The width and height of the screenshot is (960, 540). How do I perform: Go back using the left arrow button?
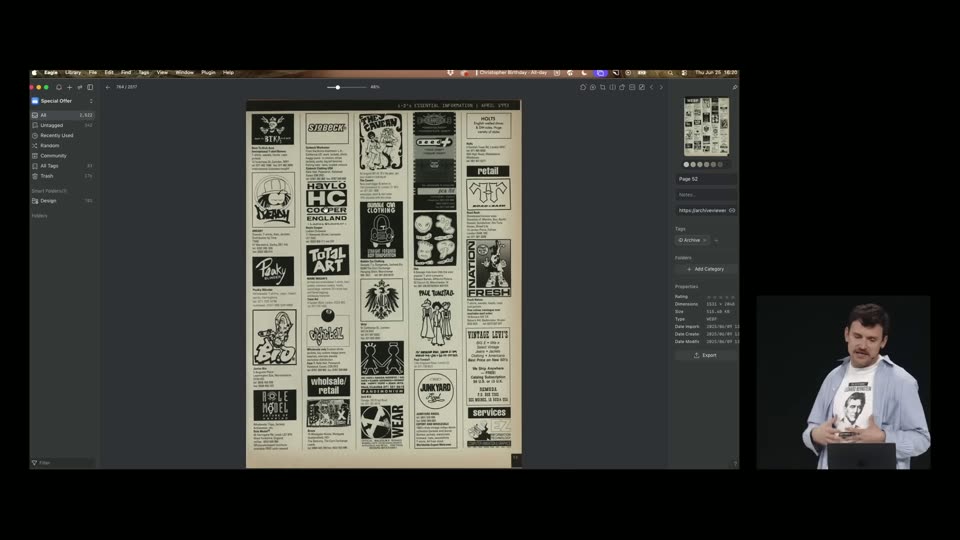pyautogui.click(x=108, y=87)
